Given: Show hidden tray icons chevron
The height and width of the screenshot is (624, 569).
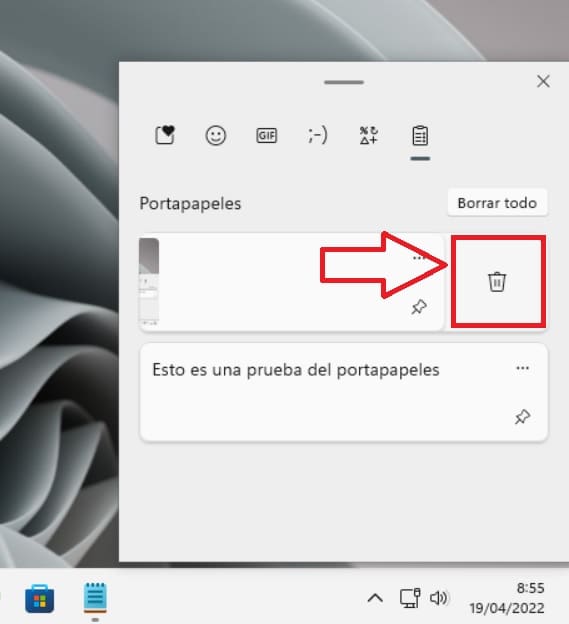Looking at the screenshot, I should click(x=375, y=598).
